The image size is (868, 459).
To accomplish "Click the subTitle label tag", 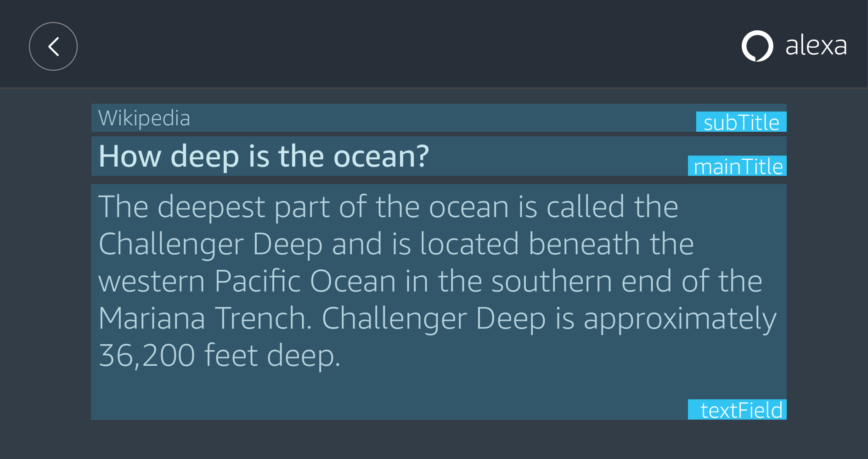I will 741,122.
